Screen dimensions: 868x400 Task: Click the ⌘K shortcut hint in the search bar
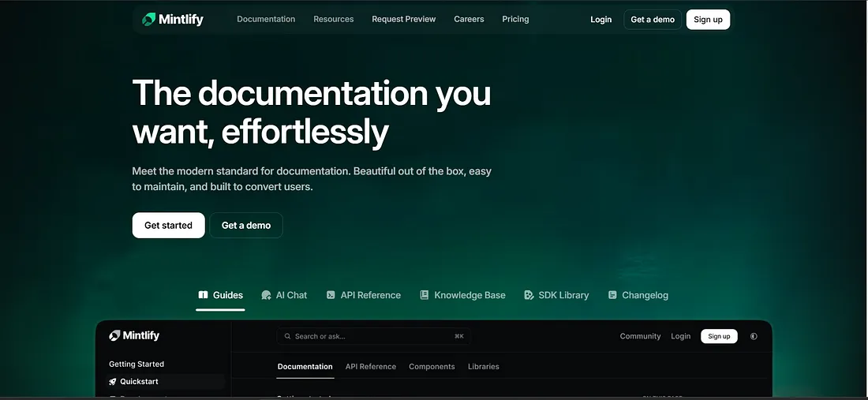459,336
